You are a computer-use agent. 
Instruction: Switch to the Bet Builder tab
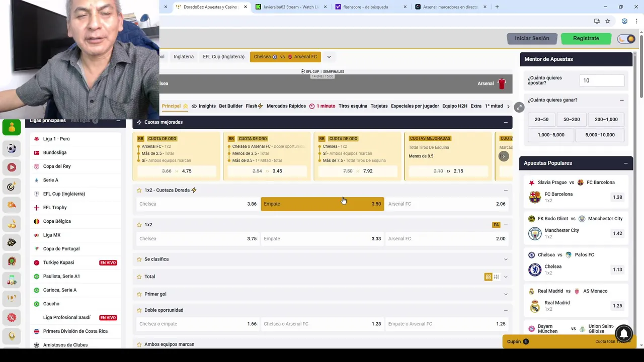pyautogui.click(x=230, y=106)
